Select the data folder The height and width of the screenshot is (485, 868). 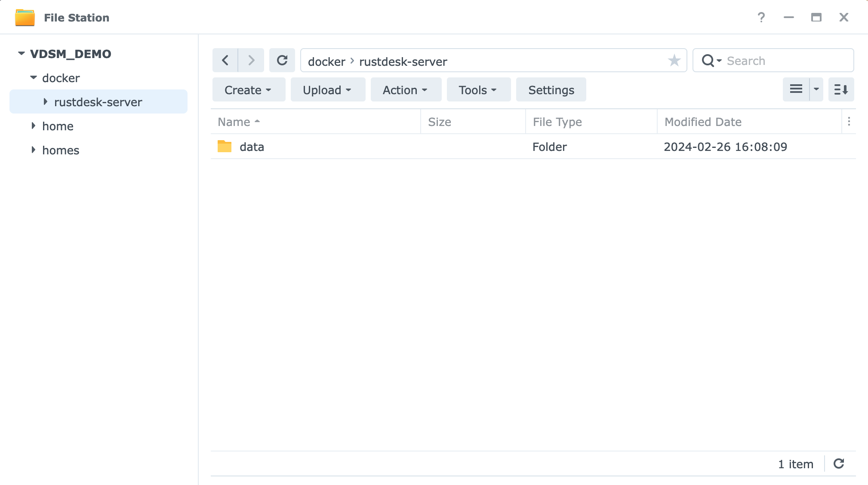[252, 147]
